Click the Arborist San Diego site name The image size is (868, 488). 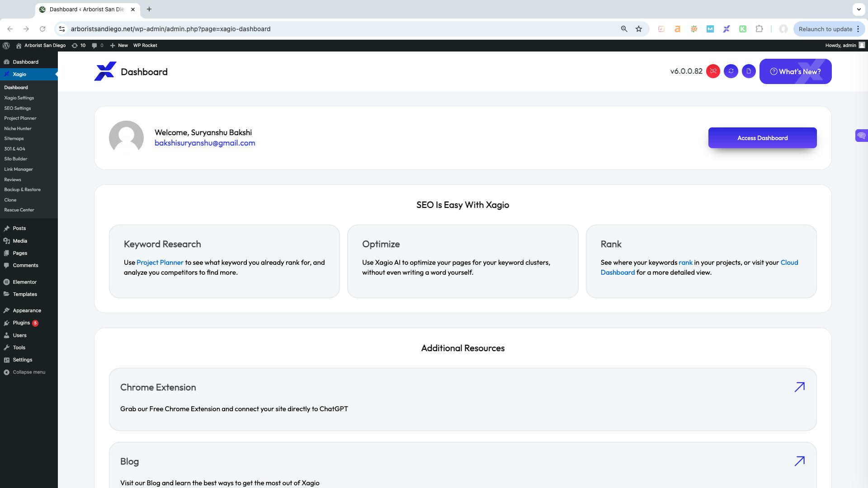click(41, 45)
